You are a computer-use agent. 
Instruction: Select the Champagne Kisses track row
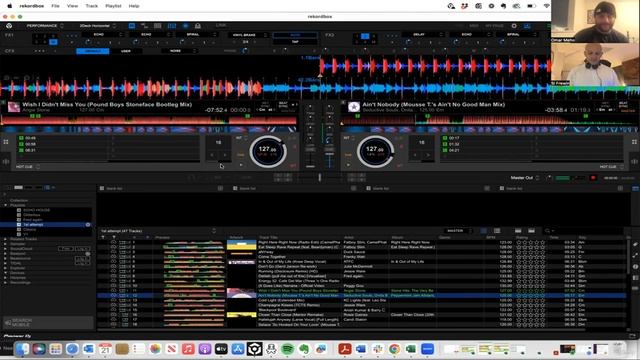[x=361, y=305]
